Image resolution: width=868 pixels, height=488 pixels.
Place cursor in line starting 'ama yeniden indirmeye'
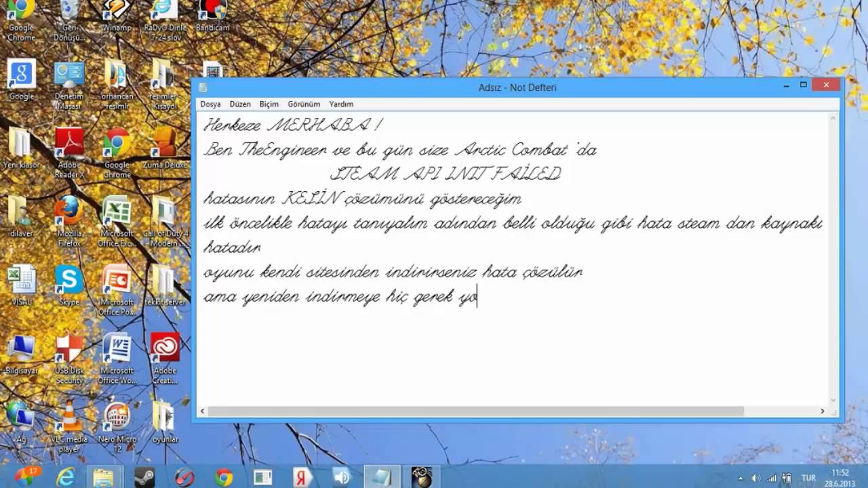tap(340, 297)
